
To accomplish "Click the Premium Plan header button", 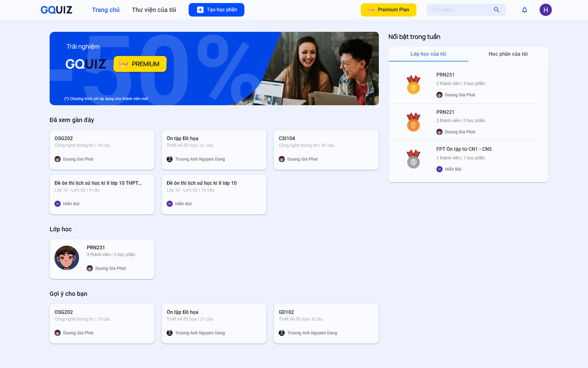I will (x=388, y=10).
